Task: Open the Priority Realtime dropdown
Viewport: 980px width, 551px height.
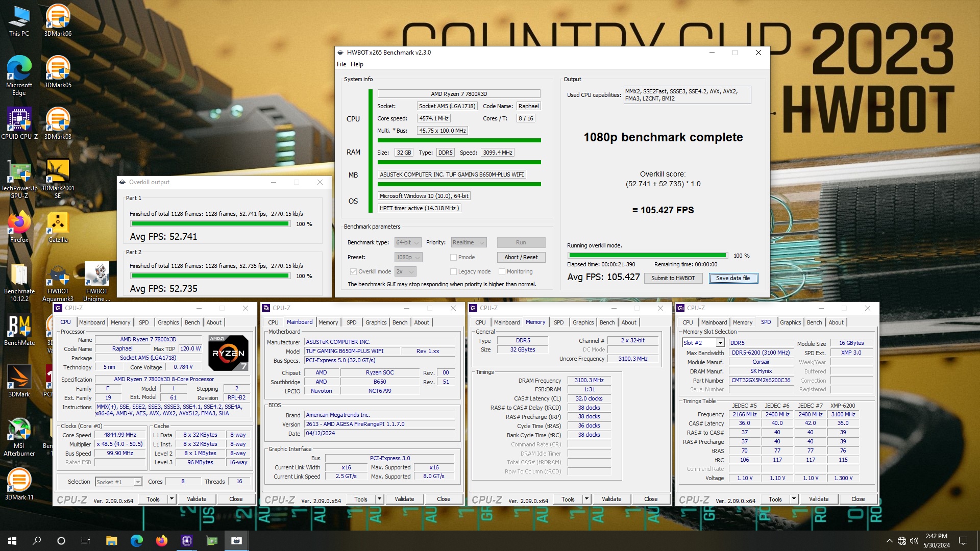Action: (x=468, y=243)
